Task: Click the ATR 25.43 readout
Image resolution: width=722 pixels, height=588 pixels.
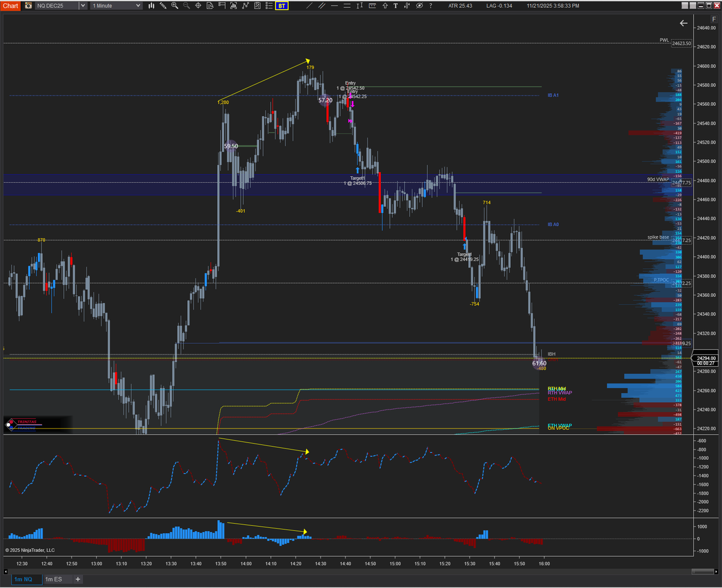Action: pyautogui.click(x=460, y=5)
